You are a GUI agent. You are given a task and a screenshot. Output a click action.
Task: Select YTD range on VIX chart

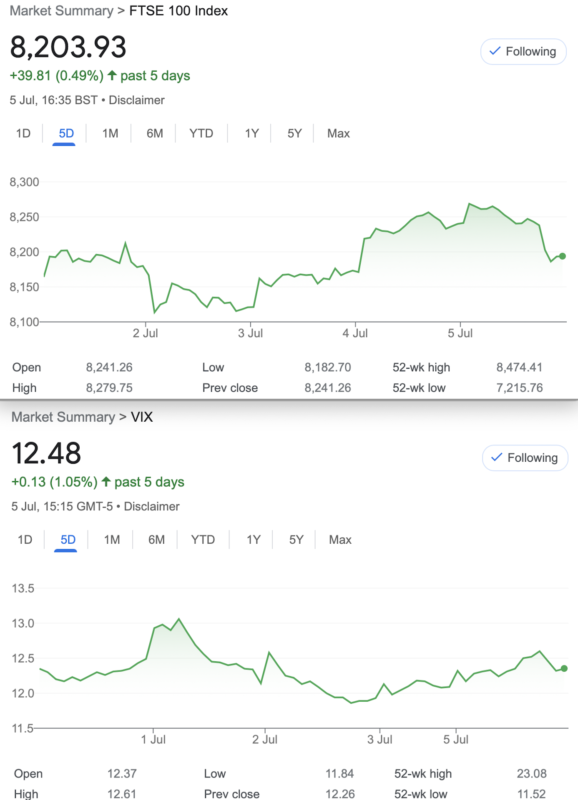coord(203,540)
